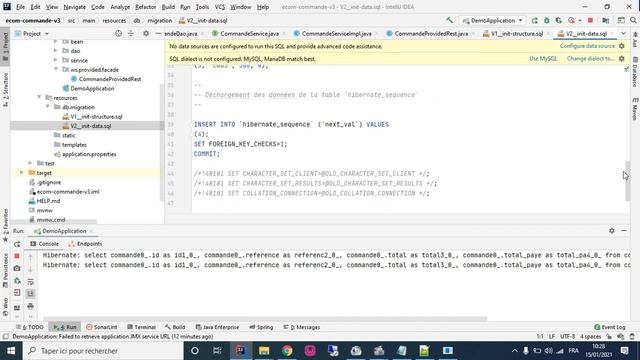Click Change dialect to link
The width and height of the screenshot is (640, 360).
pyautogui.click(x=590, y=59)
